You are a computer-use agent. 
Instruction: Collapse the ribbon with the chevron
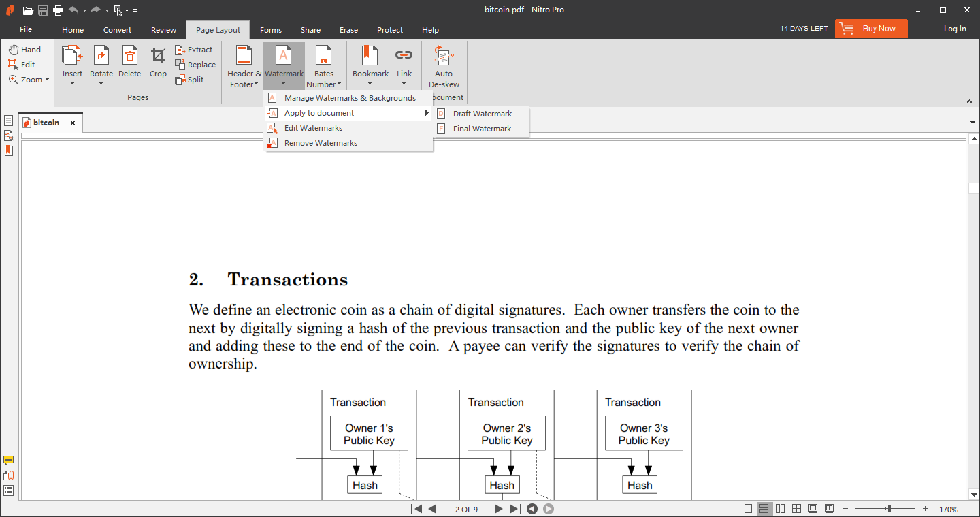click(x=970, y=101)
